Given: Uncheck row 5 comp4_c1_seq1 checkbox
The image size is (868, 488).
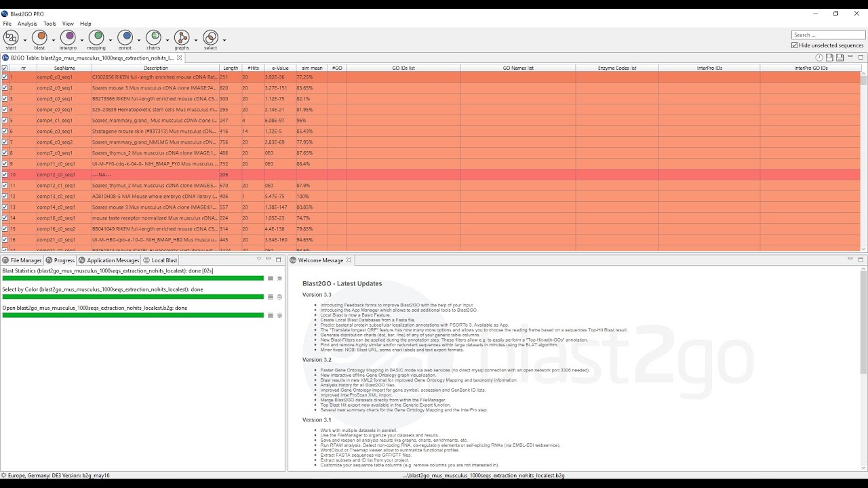Looking at the screenshot, I should [x=5, y=121].
